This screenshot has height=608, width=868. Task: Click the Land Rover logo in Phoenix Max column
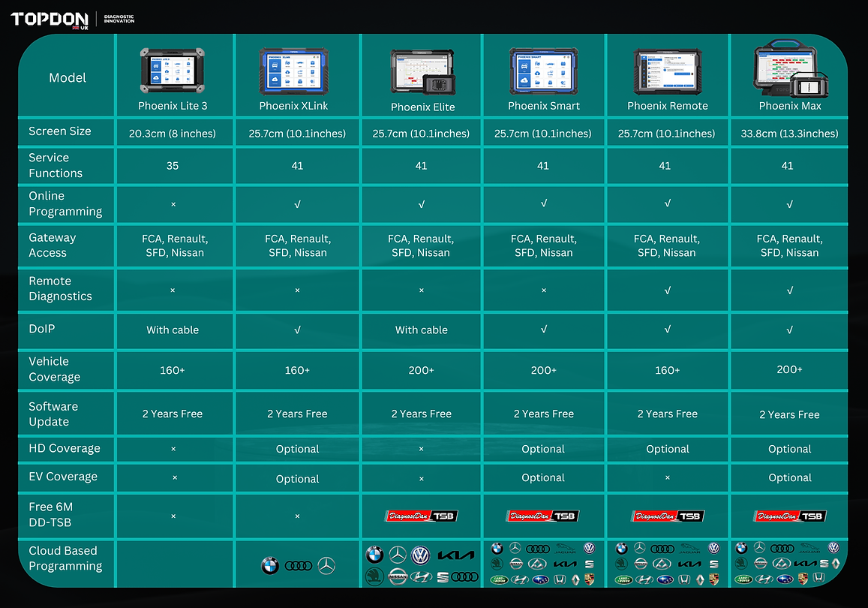[x=743, y=579]
